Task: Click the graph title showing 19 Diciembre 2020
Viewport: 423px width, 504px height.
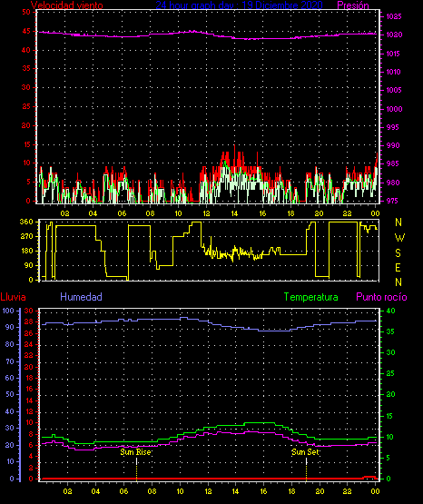Action: point(240,5)
